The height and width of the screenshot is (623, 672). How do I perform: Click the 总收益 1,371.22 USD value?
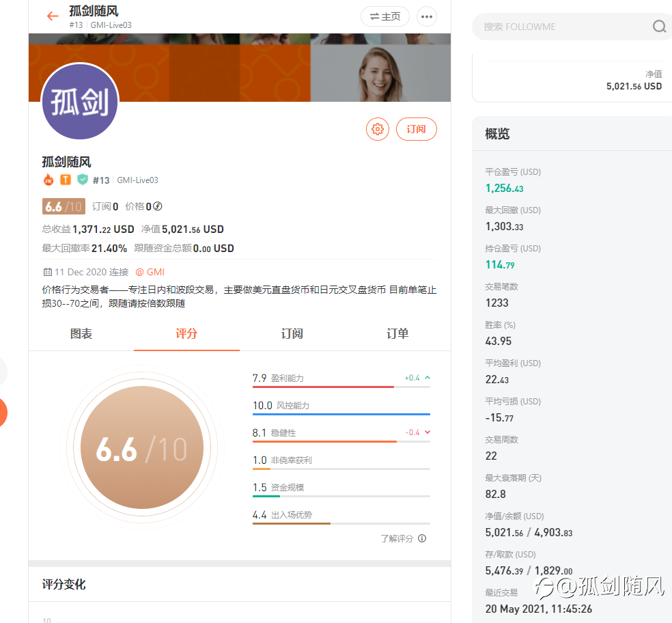[103, 230]
